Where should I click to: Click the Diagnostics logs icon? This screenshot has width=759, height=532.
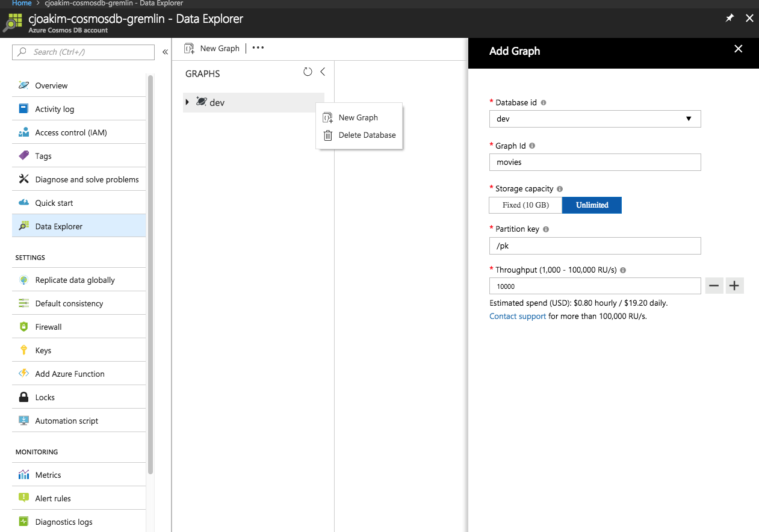[x=23, y=522]
